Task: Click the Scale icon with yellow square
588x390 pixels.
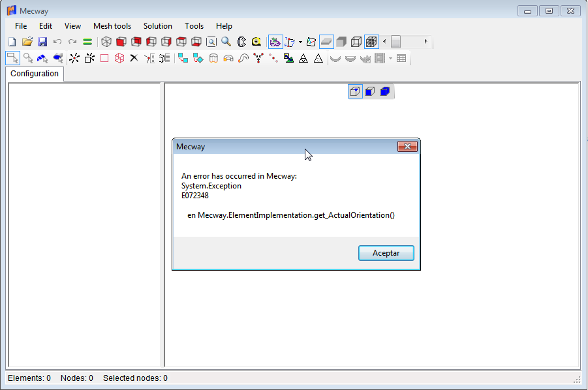Action: (288, 59)
